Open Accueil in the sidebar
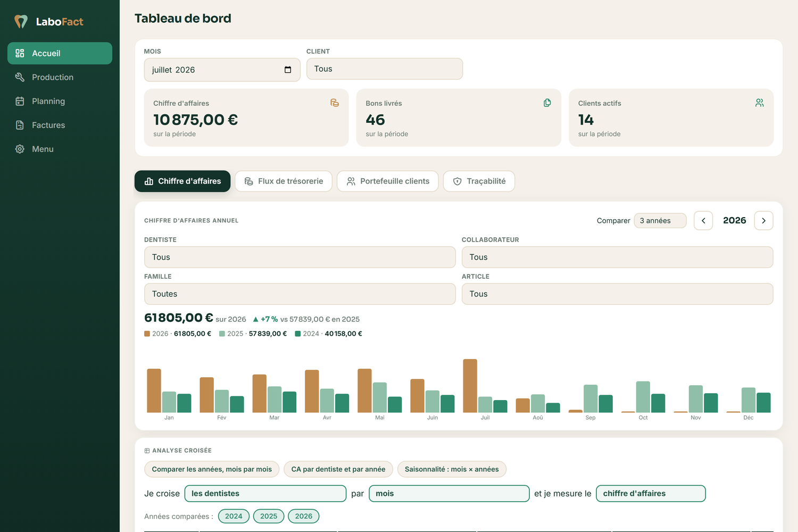 click(60, 53)
